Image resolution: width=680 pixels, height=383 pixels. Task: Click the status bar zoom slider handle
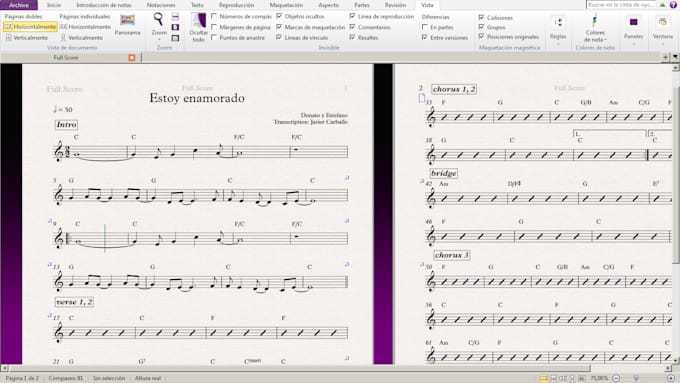(x=637, y=378)
